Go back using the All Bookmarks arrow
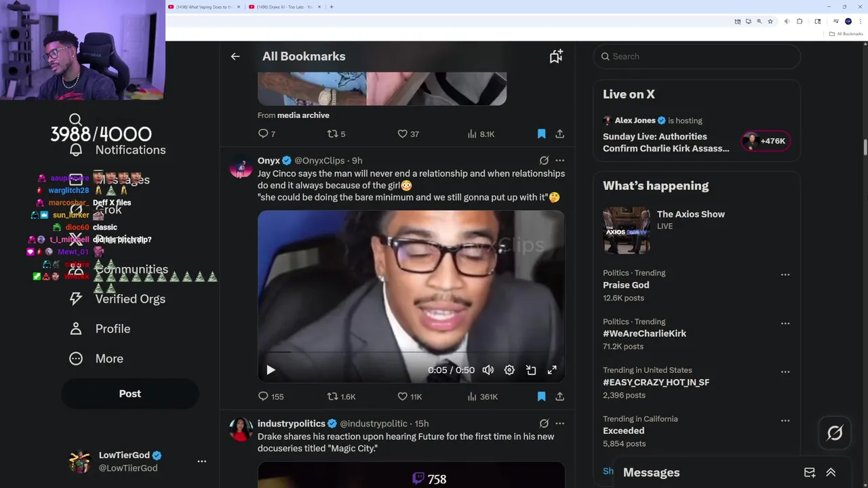The image size is (868, 488). click(x=235, y=56)
